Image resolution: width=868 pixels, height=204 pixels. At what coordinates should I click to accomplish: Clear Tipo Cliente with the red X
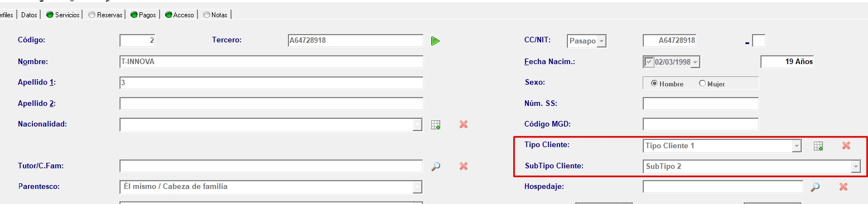(x=846, y=145)
